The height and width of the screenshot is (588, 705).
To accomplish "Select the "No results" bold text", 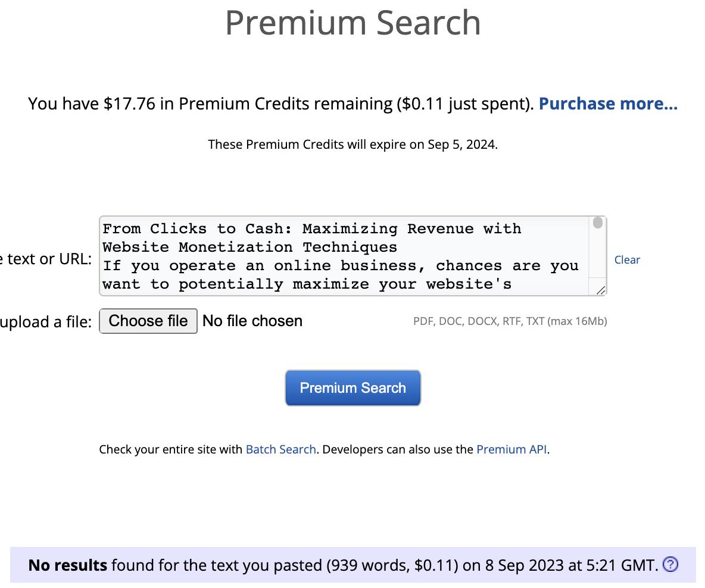I will point(67,565).
